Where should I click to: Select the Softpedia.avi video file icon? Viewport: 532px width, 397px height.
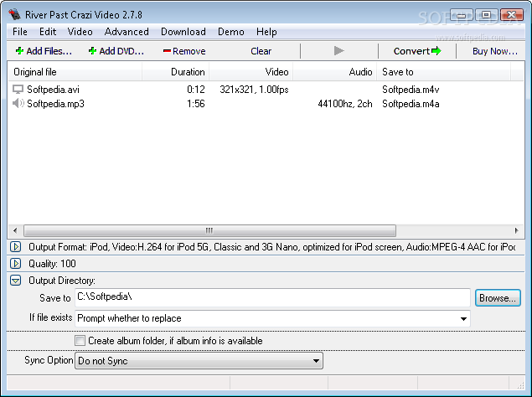[x=18, y=90]
